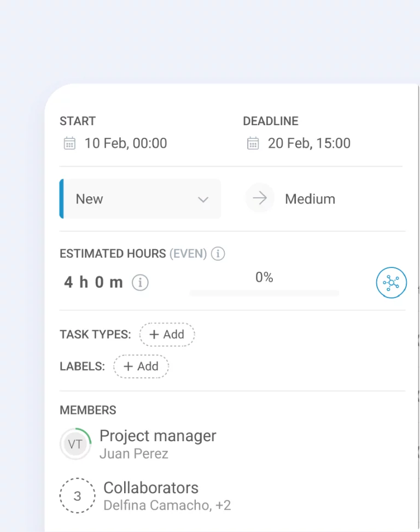
Task: Click the 0% progress bar
Action: coord(264,293)
